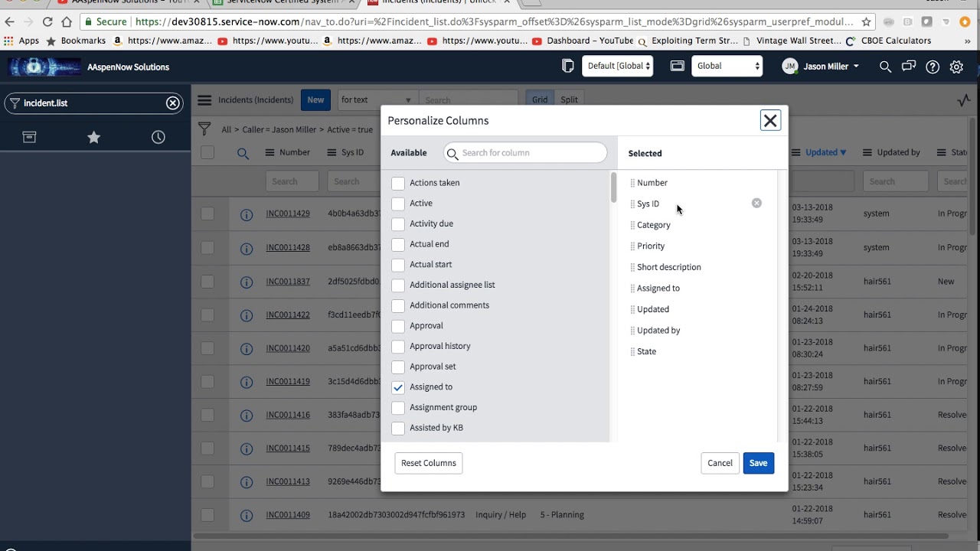Open Connect chat icon in header
Image resolution: width=980 pixels, height=551 pixels.
point(909,67)
